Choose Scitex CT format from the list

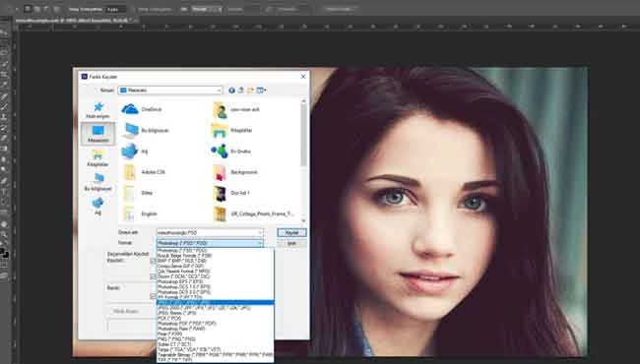pyautogui.click(x=215, y=344)
